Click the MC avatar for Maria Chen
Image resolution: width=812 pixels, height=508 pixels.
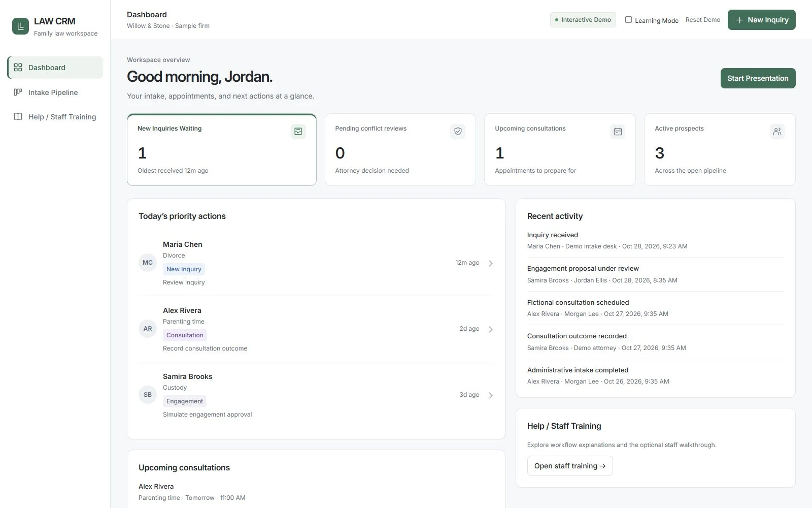tap(148, 263)
